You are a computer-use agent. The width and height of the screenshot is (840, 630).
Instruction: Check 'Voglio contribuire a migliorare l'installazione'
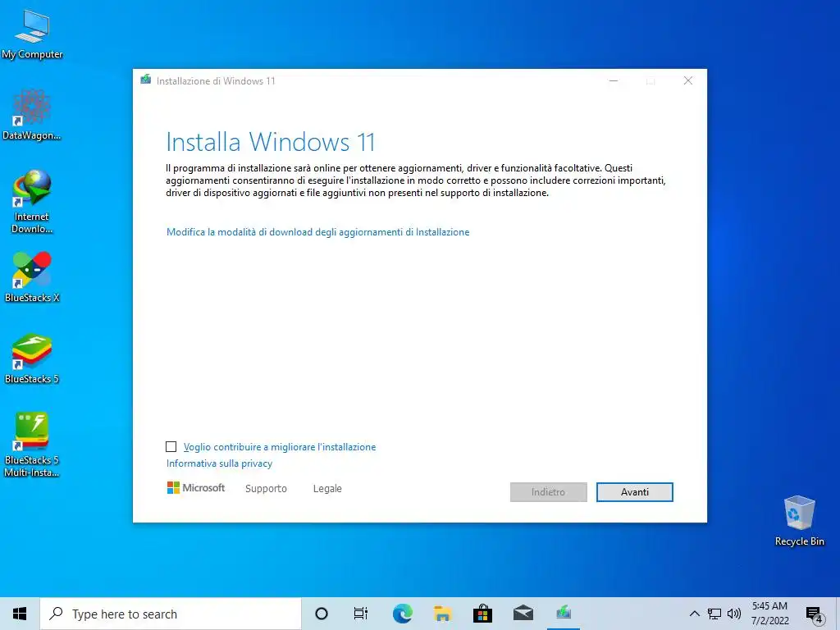[x=171, y=447]
